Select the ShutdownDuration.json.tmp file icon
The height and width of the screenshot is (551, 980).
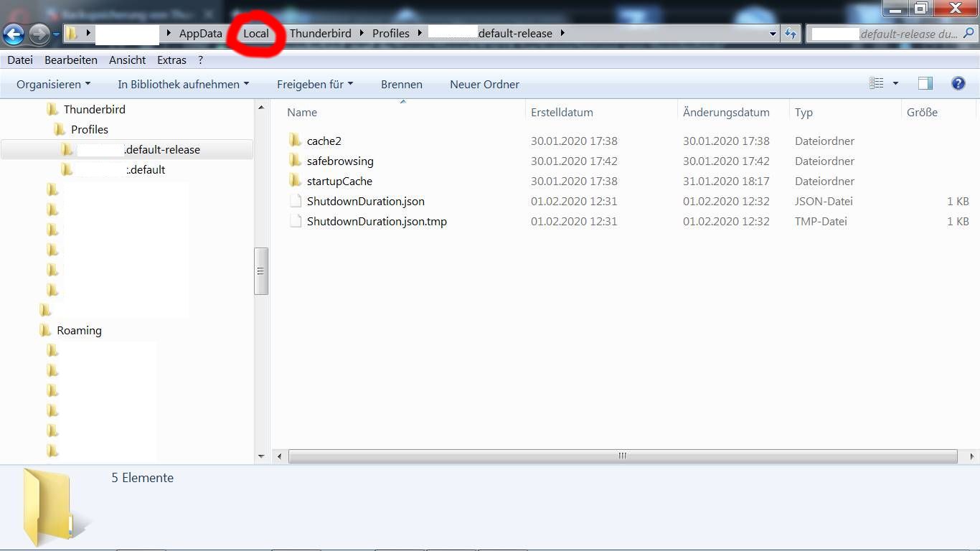click(296, 221)
